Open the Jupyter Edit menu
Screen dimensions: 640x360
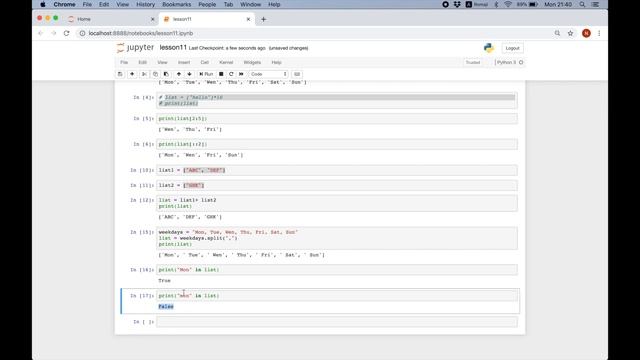142,62
